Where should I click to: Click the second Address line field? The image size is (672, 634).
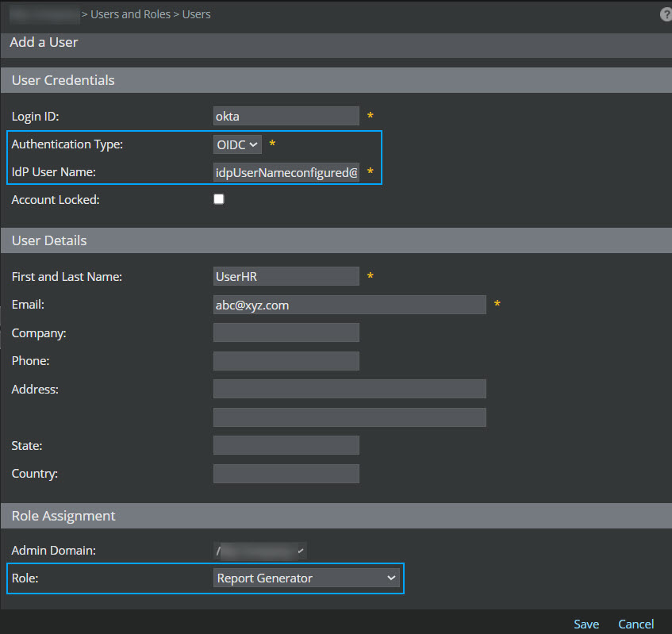350,417
